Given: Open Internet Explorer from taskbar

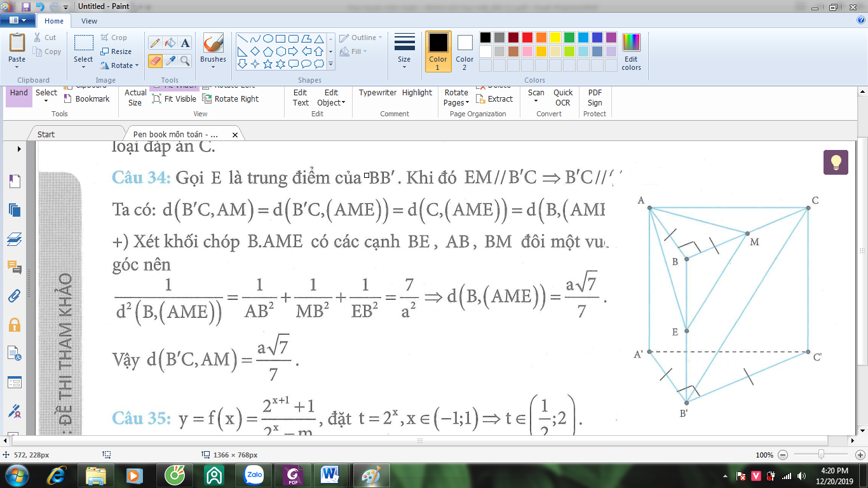Looking at the screenshot, I should [x=57, y=476].
